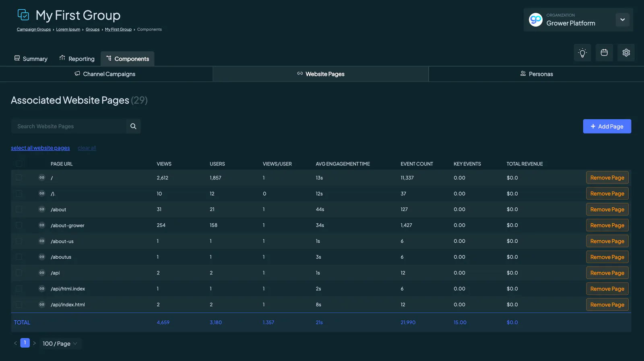This screenshot has height=361, width=644.
Task: Open Campaign Groups breadcrumb link
Action: (34, 29)
